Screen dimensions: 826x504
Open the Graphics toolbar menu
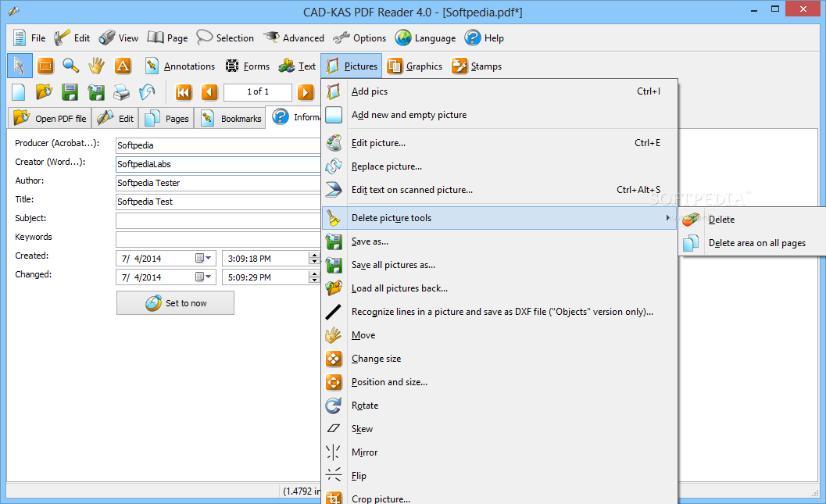[x=415, y=66]
